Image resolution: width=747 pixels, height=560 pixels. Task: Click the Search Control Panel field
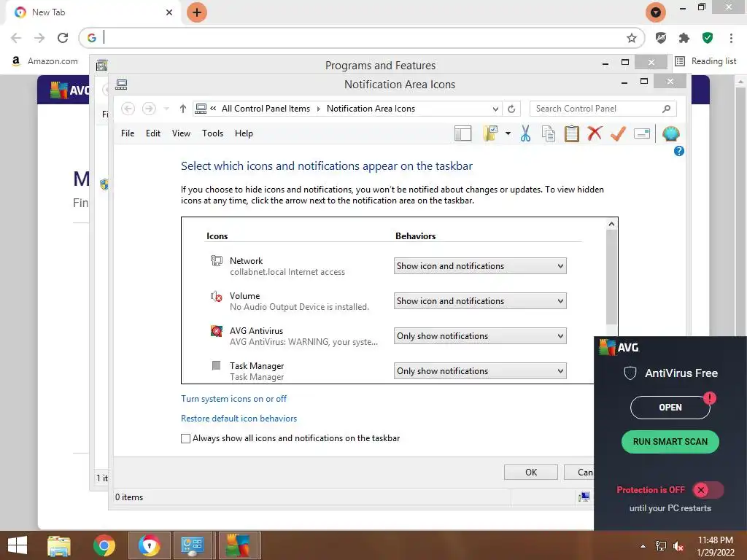coord(603,109)
